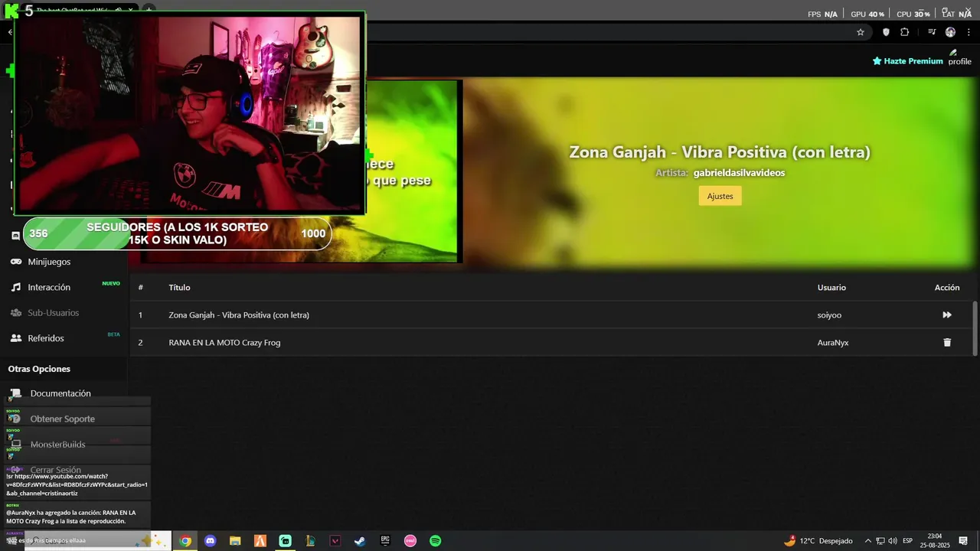Open the weather widget showing 12°C Despejado

[x=818, y=541]
